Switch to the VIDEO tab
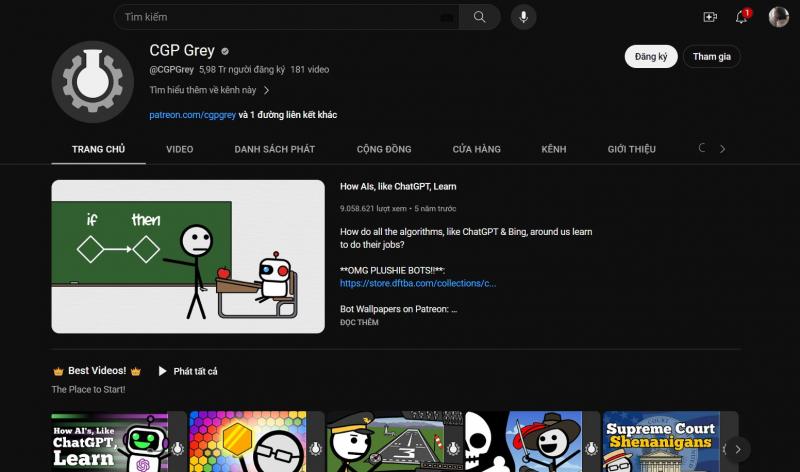Screen dimensions: 800x472 click(180, 150)
